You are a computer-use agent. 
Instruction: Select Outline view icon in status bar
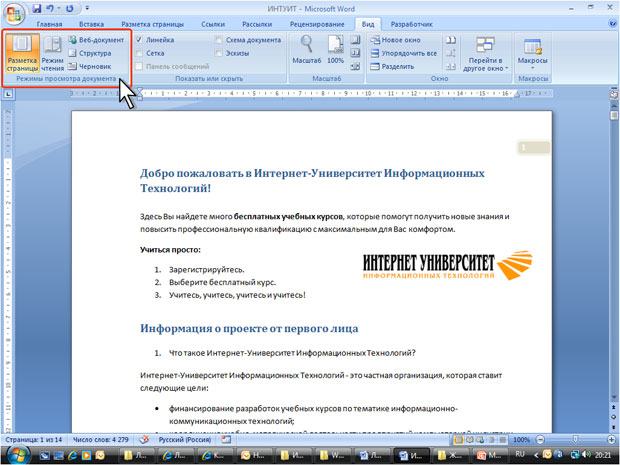[x=491, y=440]
